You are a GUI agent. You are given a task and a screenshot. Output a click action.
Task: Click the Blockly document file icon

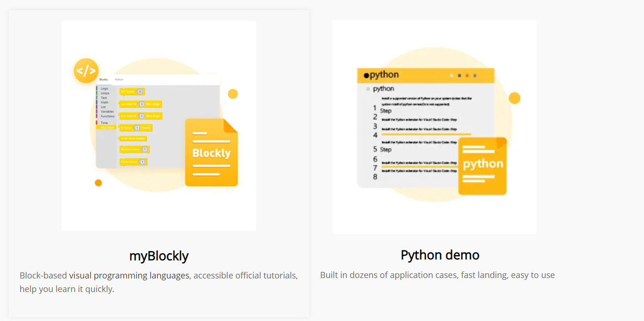point(211,153)
